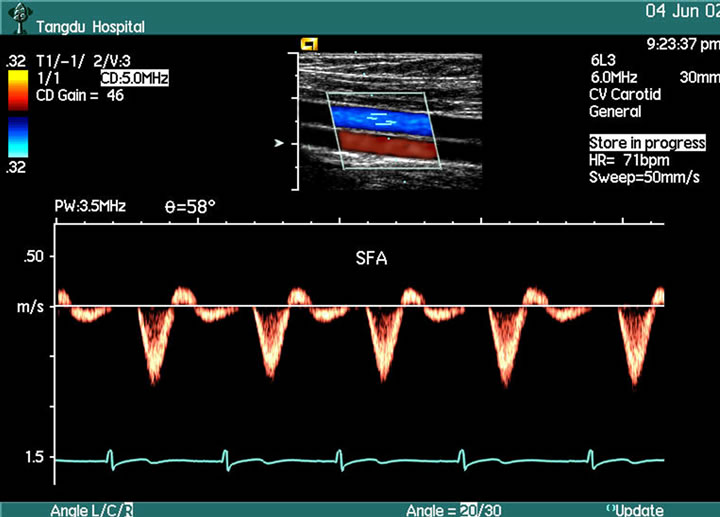This screenshot has width=720, height=517.
Task: Click the PW:3.5MHz frequency label
Action: [90, 208]
